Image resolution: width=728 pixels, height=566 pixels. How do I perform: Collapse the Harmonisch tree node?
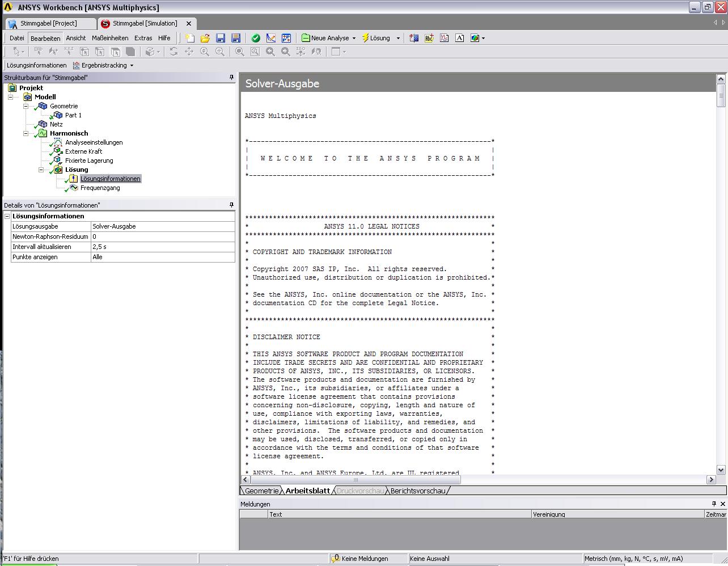(26, 133)
